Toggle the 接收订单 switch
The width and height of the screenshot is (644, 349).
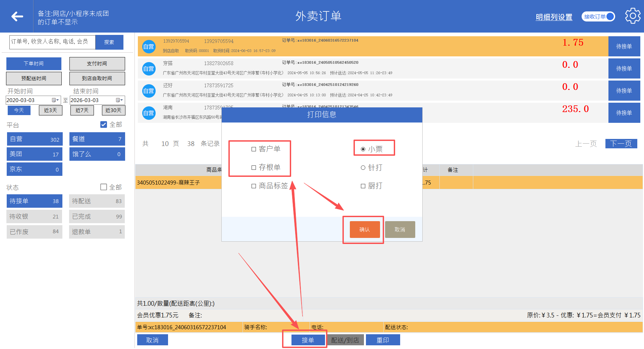pyautogui.click(x=598, y=16)
